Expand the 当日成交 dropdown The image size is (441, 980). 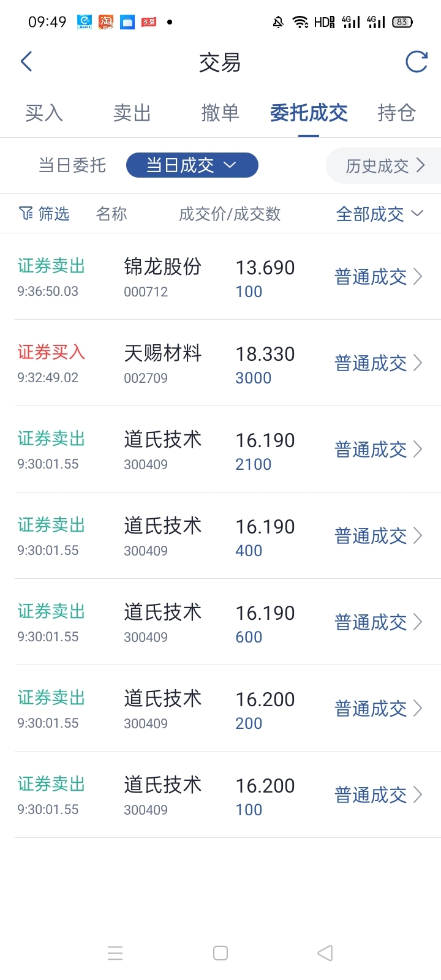pyautogui.click(x=192, y=165)
